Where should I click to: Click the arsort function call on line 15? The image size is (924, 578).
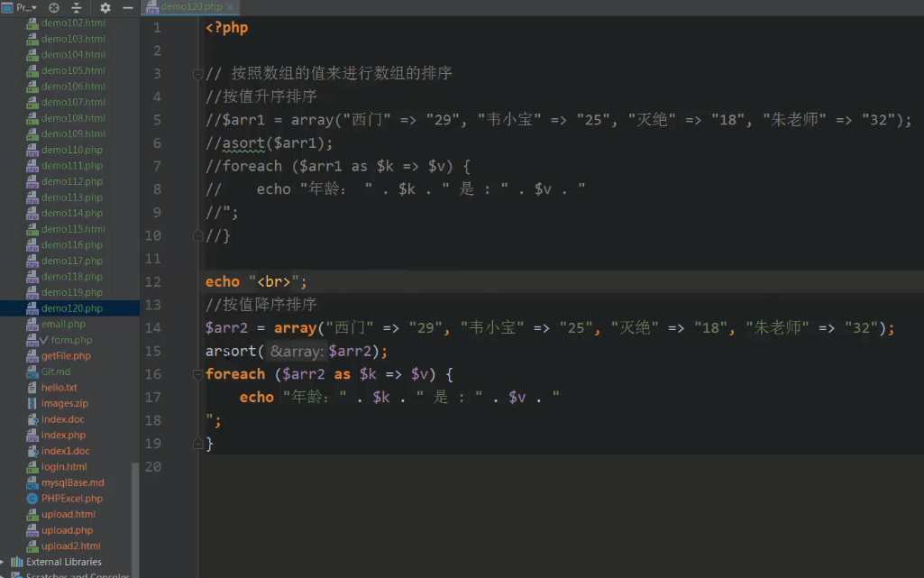coord(232,352)
